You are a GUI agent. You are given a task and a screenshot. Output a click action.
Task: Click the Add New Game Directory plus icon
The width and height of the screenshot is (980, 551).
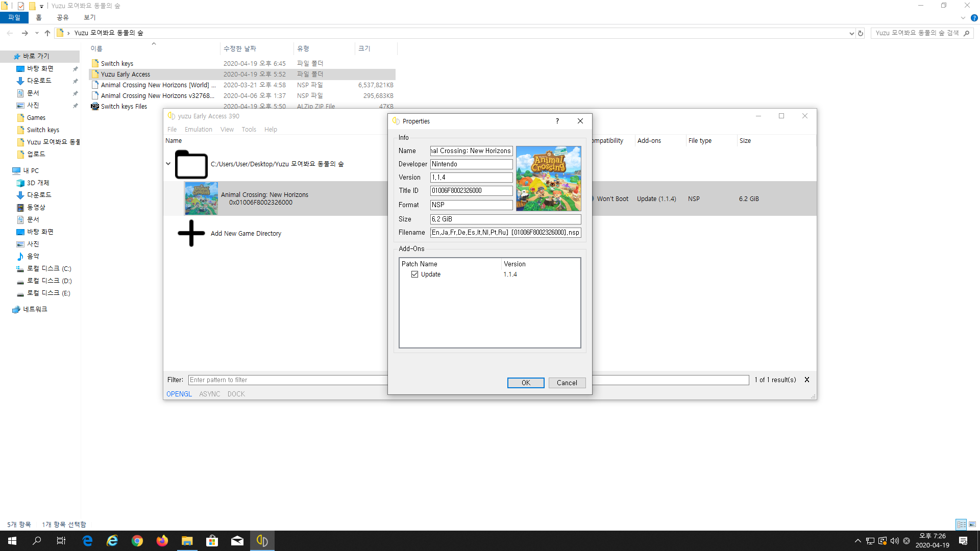coord(191,233)
